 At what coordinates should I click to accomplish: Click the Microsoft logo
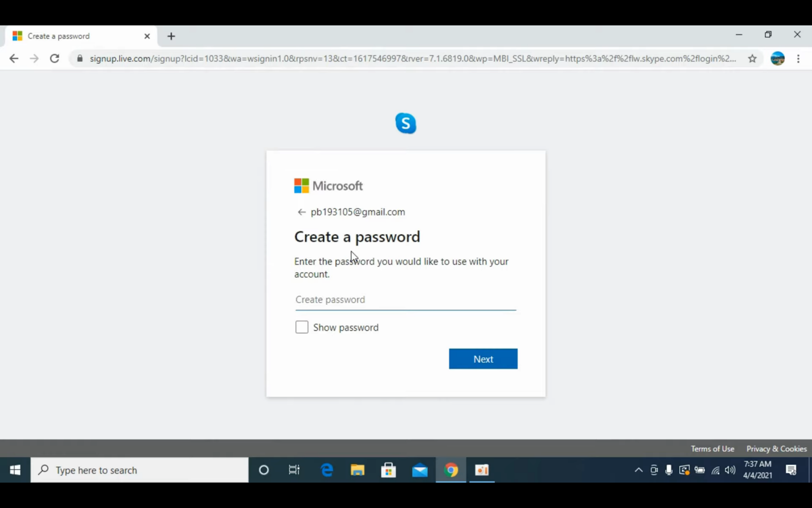pyautogui.click(x=328, y=186)
